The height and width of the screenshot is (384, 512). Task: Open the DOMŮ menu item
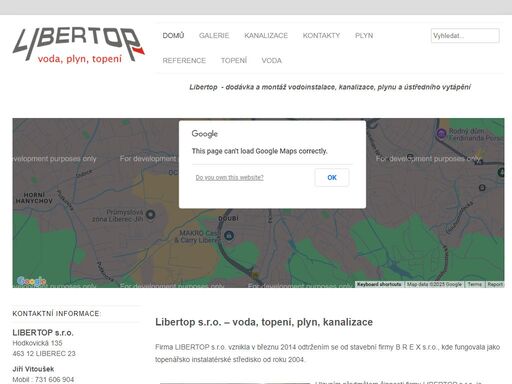click(173, 35)
